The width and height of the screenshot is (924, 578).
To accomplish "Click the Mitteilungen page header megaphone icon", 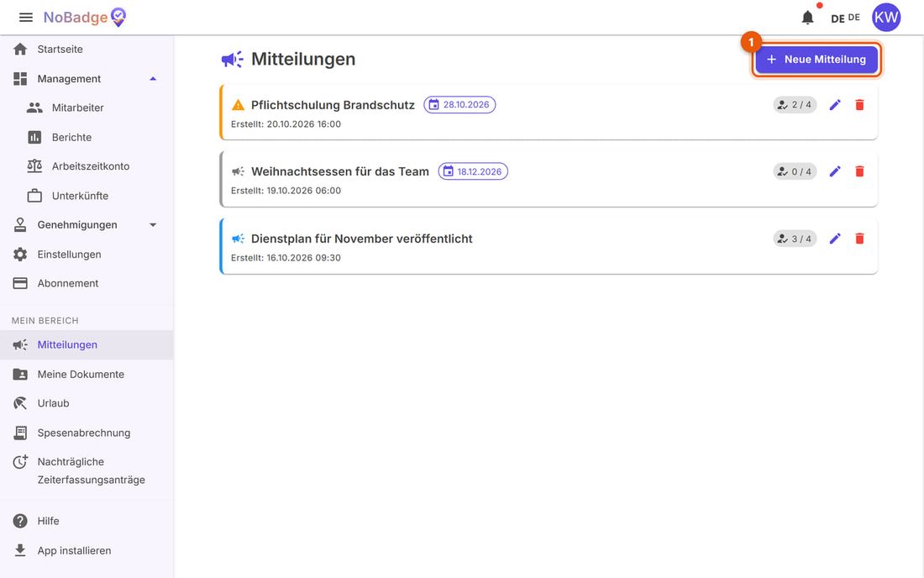I will [x=232, y=59].
